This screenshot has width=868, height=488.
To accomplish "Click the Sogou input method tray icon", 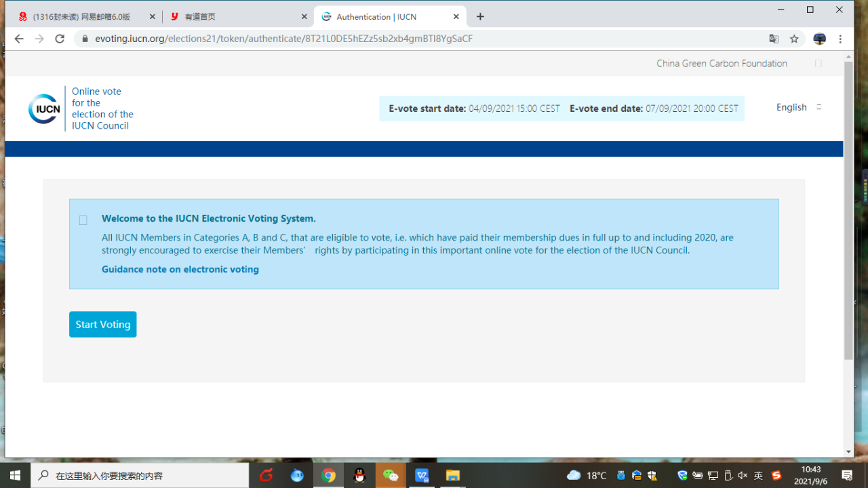I will [776, 475].
